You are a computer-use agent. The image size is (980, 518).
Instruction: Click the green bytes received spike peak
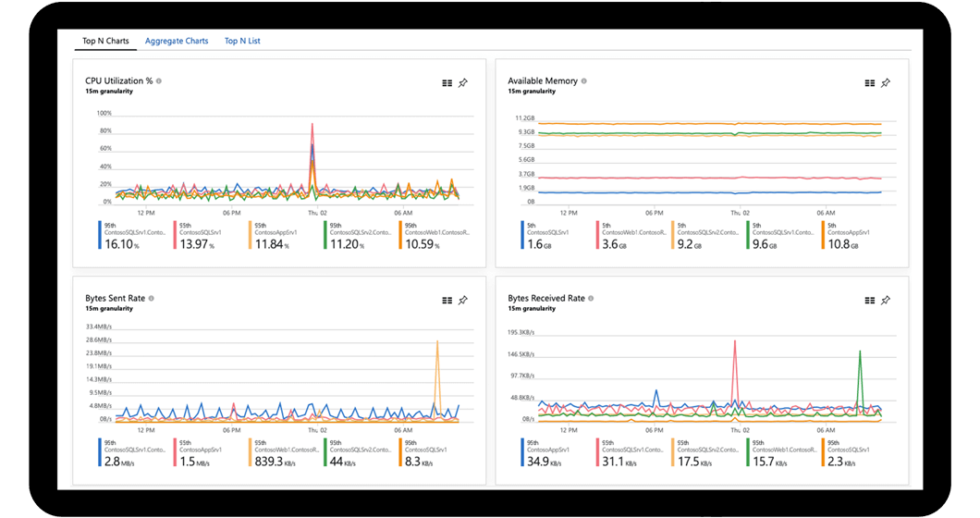click(x=860, y=351)
